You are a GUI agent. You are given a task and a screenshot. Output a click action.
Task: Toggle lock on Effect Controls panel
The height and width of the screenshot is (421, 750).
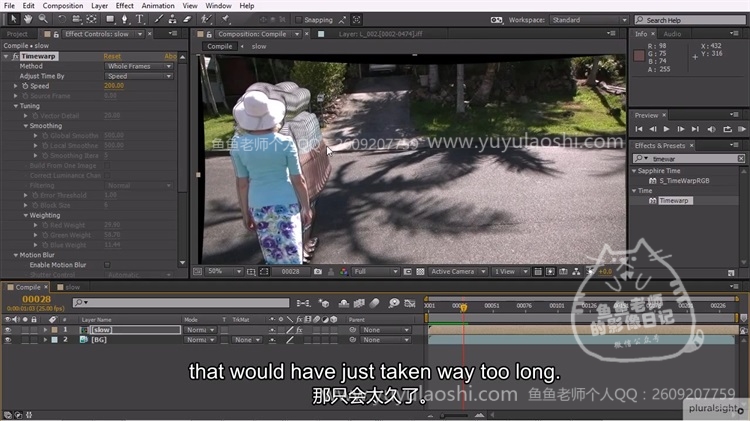click(x=56, y=34)
